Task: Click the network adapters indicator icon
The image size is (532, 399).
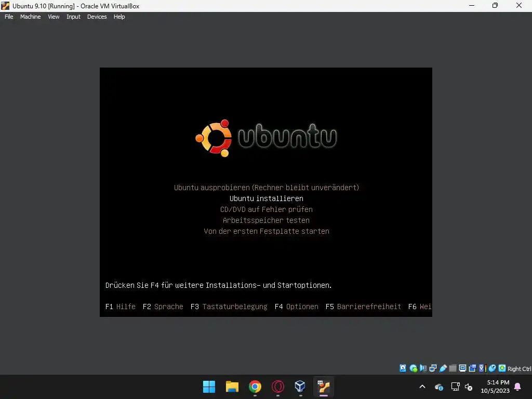Action: (433, 368)
